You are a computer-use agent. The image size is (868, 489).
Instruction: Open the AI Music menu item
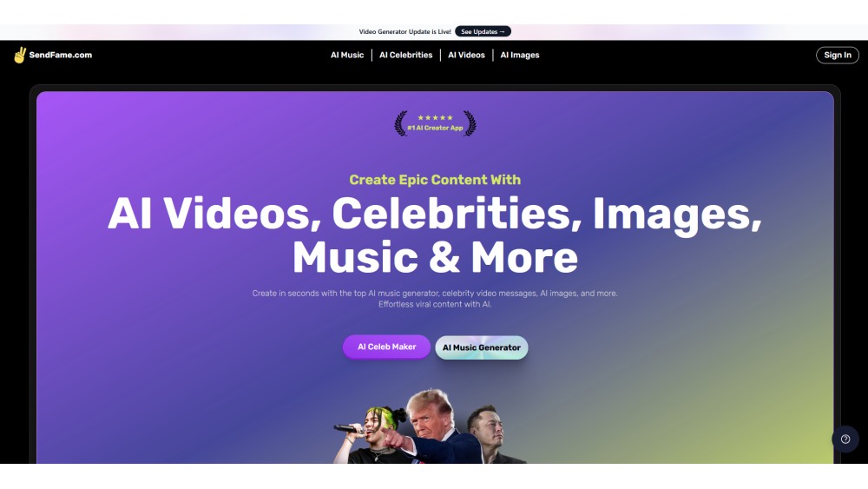(x=347, y=55)
